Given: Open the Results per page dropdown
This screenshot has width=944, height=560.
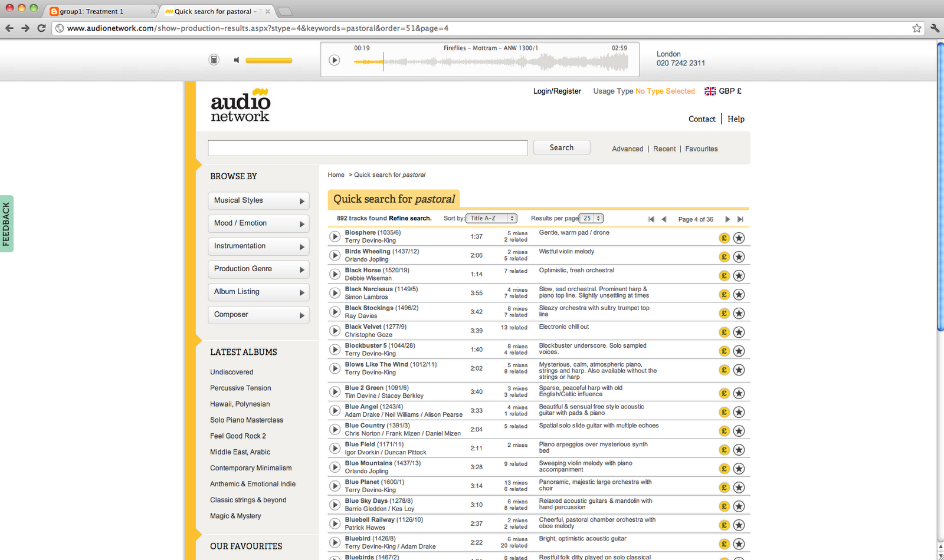Looking at the screenshot, I should [591, 218].
